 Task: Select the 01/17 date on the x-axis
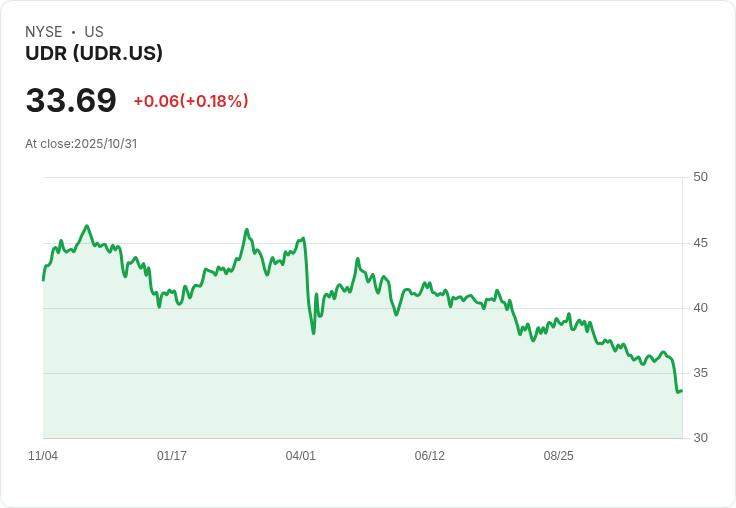[172, 456]
